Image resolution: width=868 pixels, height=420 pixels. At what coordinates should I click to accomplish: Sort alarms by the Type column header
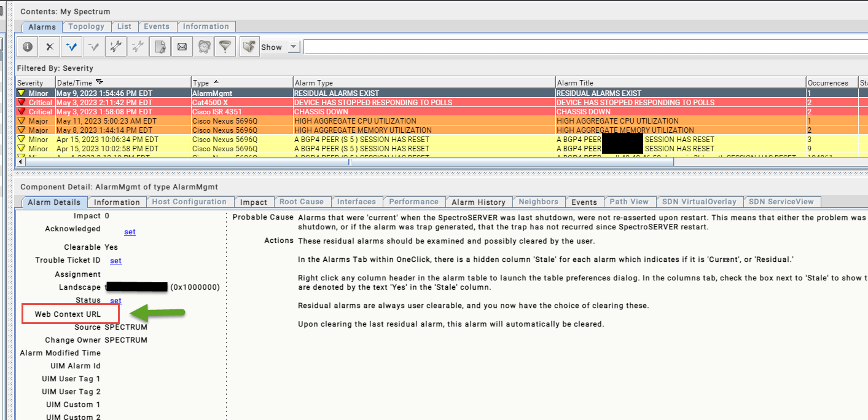201,82
